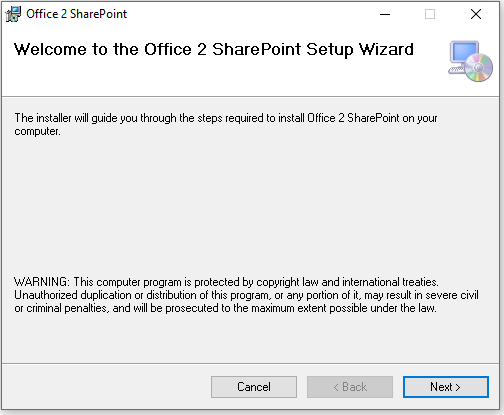Click the computer and CD setup icon

tap(470, 61)
